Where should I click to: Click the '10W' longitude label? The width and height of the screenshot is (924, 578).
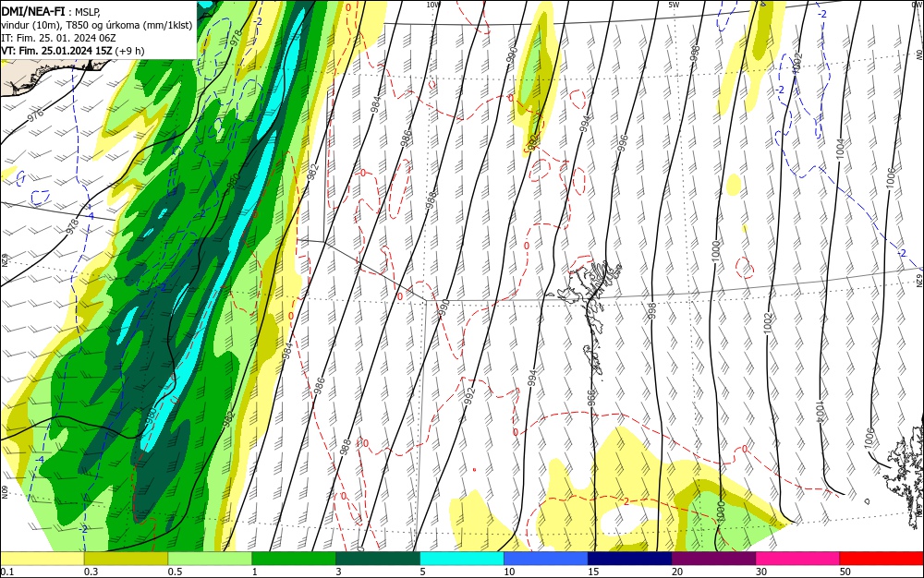[x=433, y=5]
